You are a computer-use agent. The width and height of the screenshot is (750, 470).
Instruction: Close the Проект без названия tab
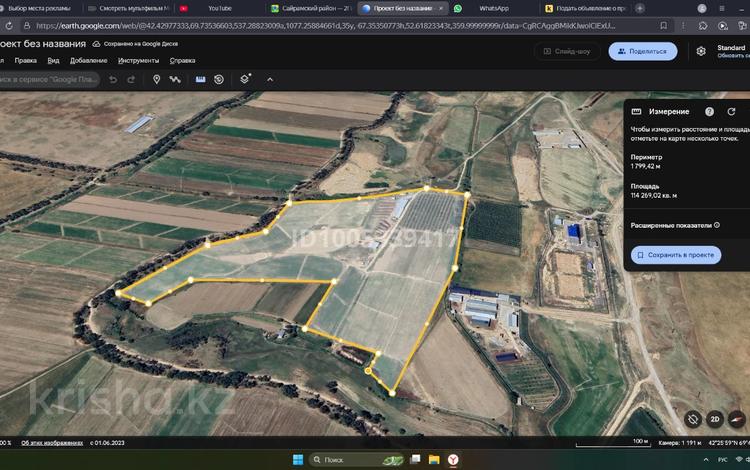tap(441, 8)
